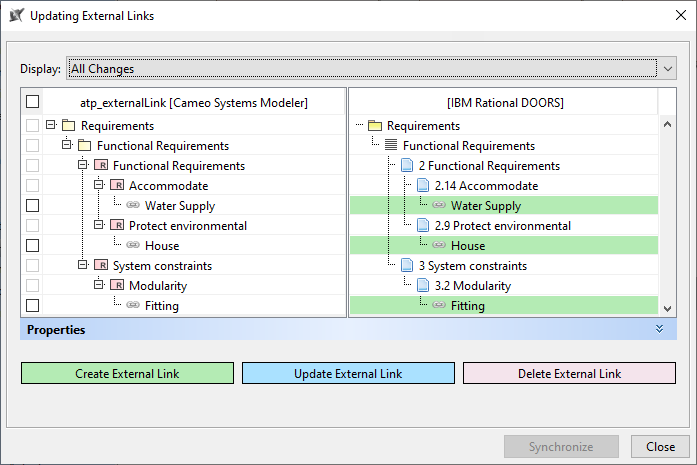Image resolution: width=697 pixels, height=465 pixels.
Task: Collapse the System constraints tree node
Action: 83,266
